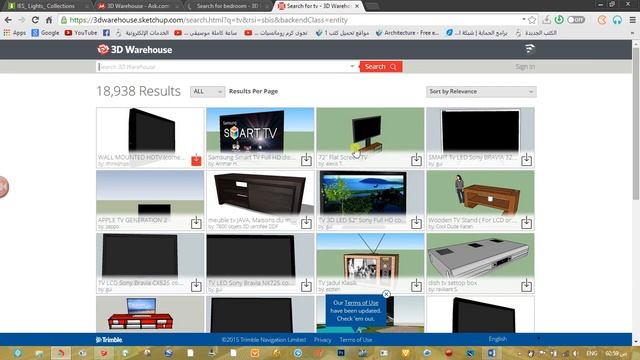
Task: Close the Terms of Use notification
Action: (x=386, y=294)
